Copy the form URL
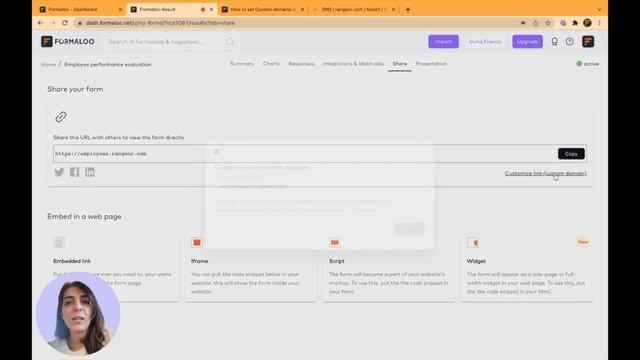This screenshot has height=360, width=640. pyautogui.click(x=571, y=153)
